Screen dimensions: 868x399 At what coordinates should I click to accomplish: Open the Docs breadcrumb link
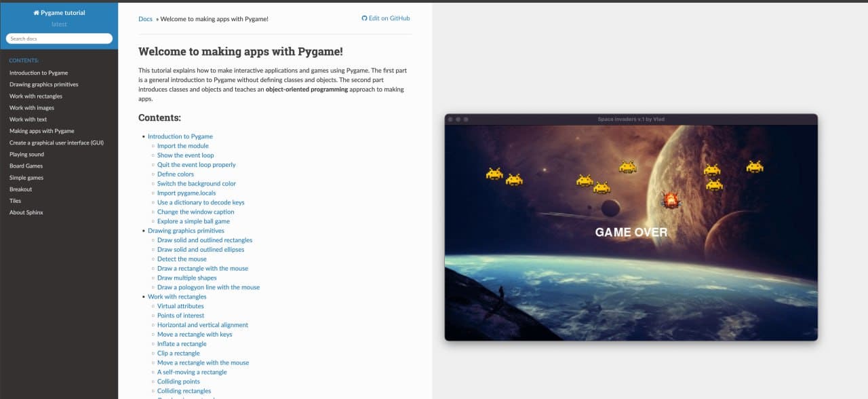coord(145,19)
